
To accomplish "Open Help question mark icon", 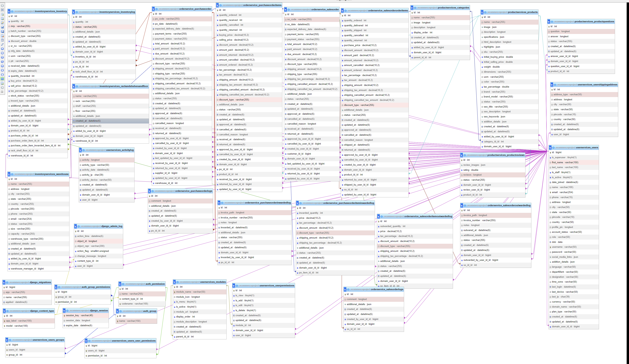I will pos(2,57).
